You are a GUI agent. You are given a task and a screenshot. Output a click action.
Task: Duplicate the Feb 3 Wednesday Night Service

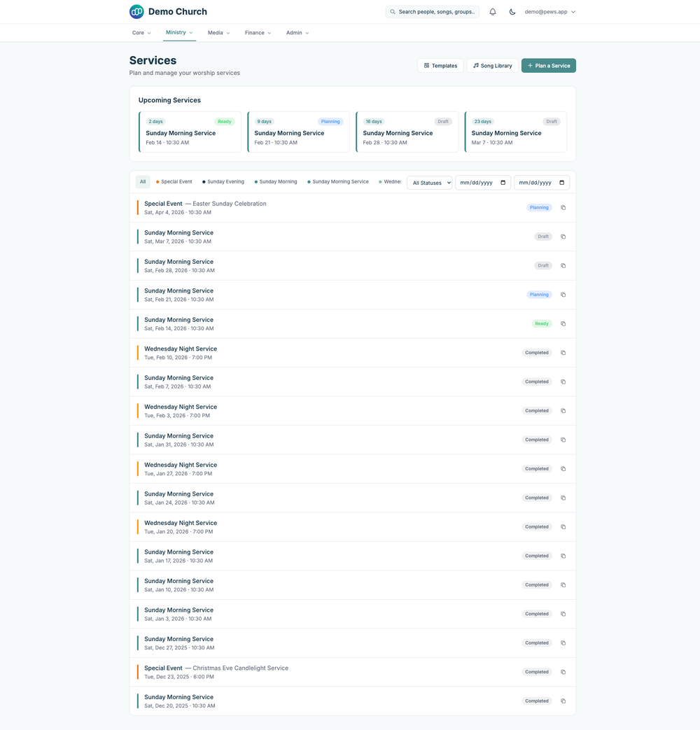[x=563, y=411]
